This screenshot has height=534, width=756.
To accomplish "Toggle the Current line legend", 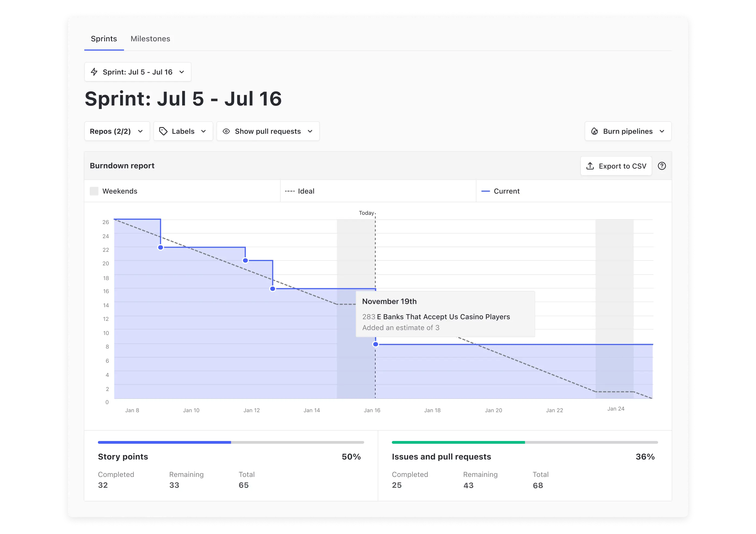I will 500,191.
